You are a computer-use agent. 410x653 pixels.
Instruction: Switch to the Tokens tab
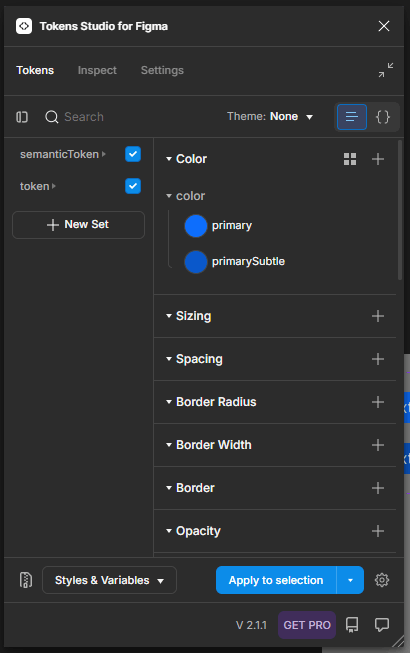(35, 70)
